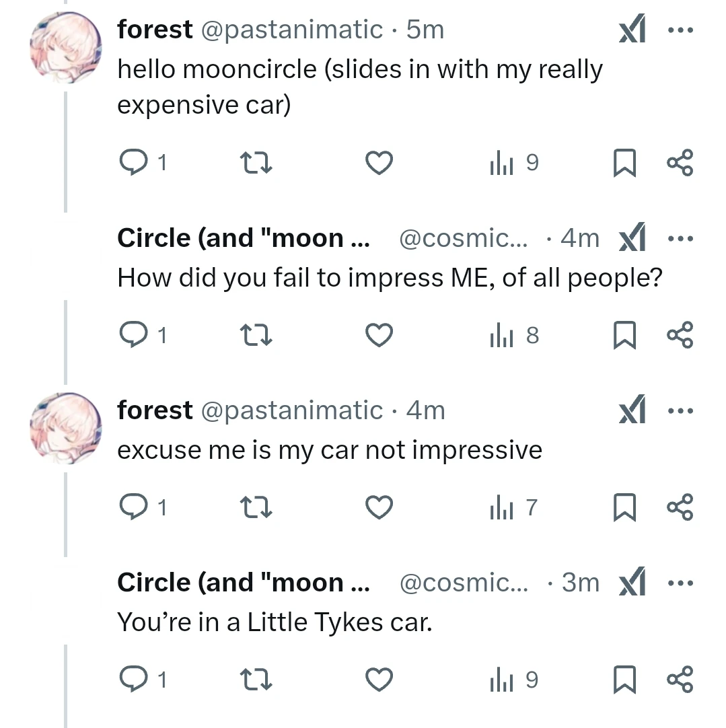Like the "hello mooncircle" tweet
Image resolution: width=726 pixels, height=728 pixels.
[379, 163]
